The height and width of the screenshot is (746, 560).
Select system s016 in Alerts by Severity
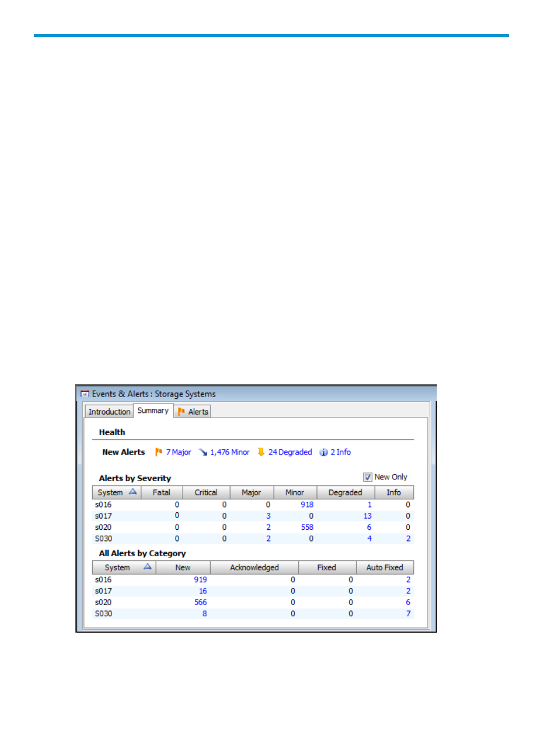[x=103, y=505]
